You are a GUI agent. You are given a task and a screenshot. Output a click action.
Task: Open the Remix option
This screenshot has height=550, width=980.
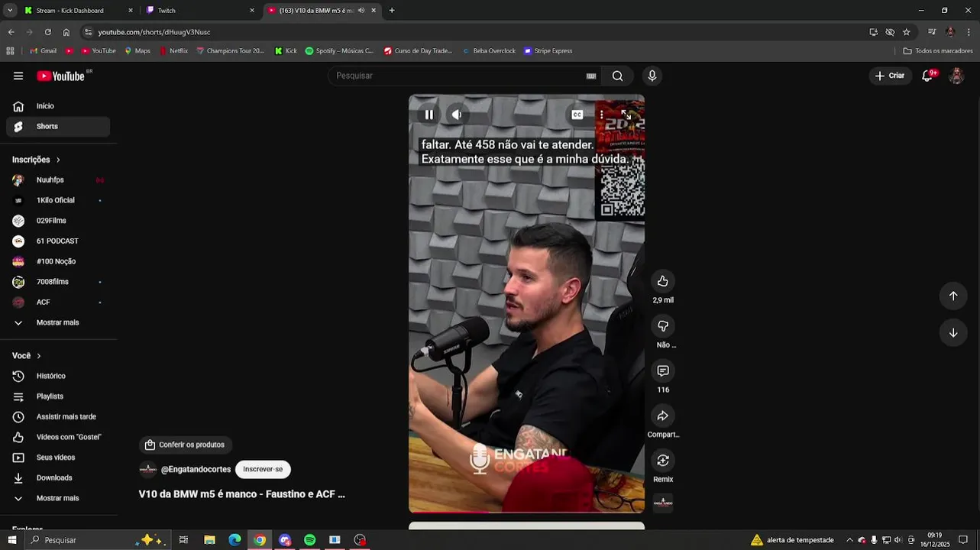click(663, 461)
